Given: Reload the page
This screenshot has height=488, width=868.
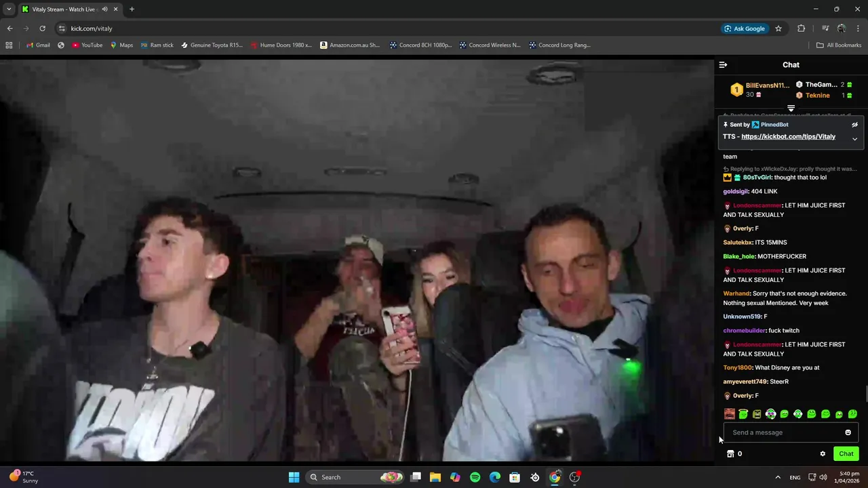Looking at the screenshot, I should 42,28.
